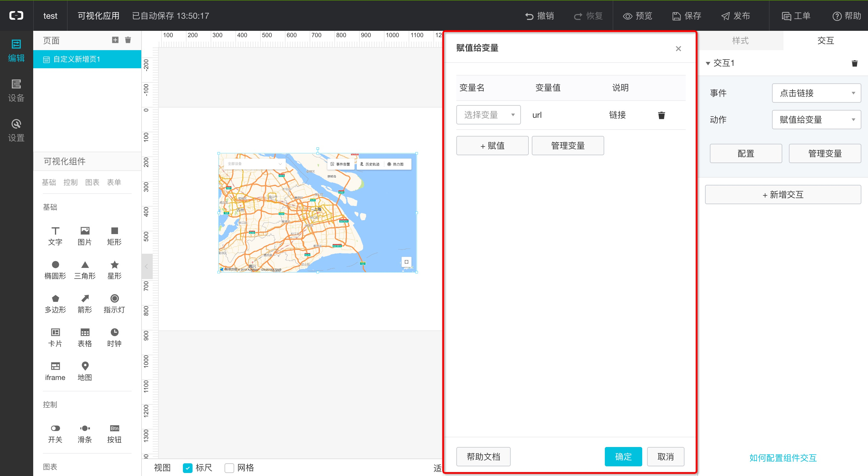868x476 pixels.
Task: Switch to 图表 component tab
Action: [92, 182]
